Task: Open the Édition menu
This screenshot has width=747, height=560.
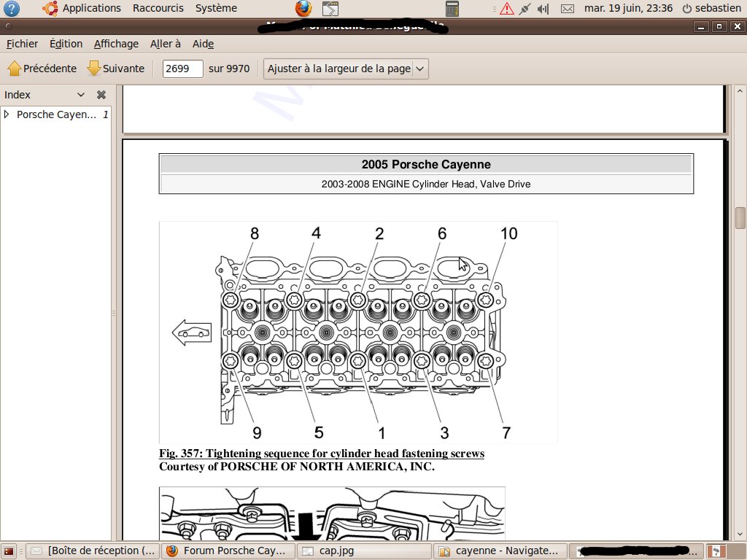Action: point(66,44)
